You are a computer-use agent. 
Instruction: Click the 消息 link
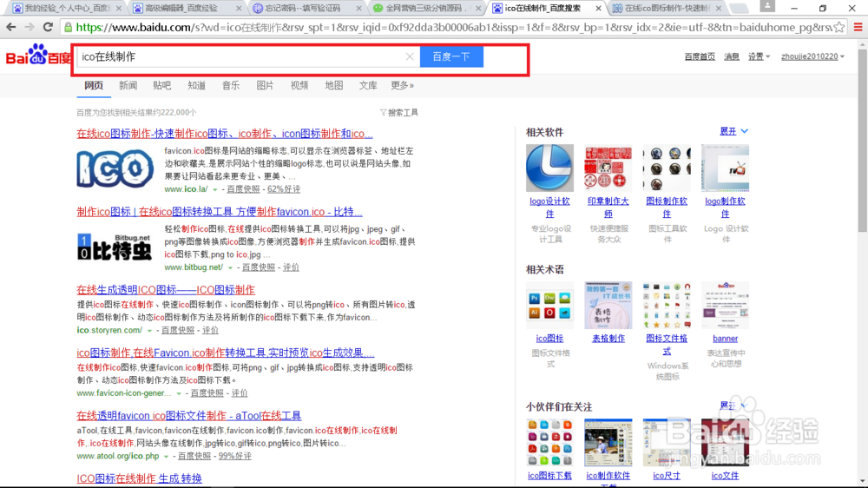pos(731,56)
